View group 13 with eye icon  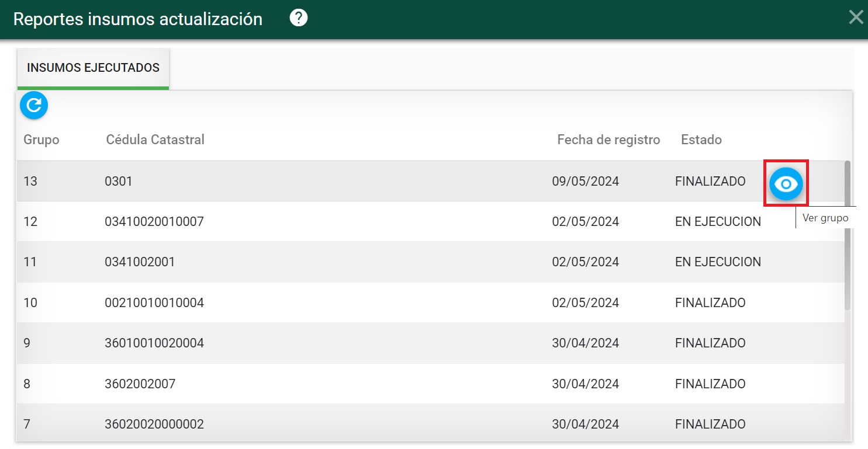pyautogui.click(x=786, y=184)
